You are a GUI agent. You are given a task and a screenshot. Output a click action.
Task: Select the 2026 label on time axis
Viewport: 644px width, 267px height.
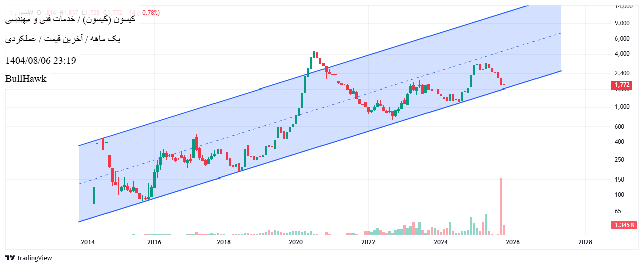pyautogui.click(x=512, y=242)
